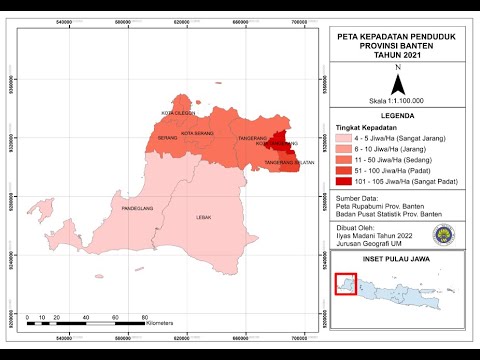This screenshot has height=360, width=480.
Task: Click the 6 - 10 Jiwa/Ha legend label
Action: [390, 149]
